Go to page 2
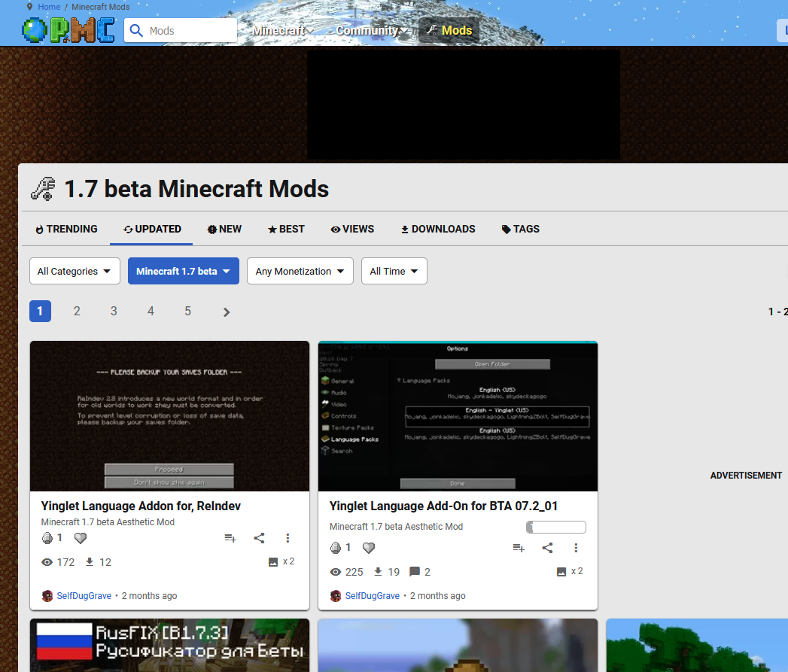The image size is (788, 672). (x=77, y=311)
